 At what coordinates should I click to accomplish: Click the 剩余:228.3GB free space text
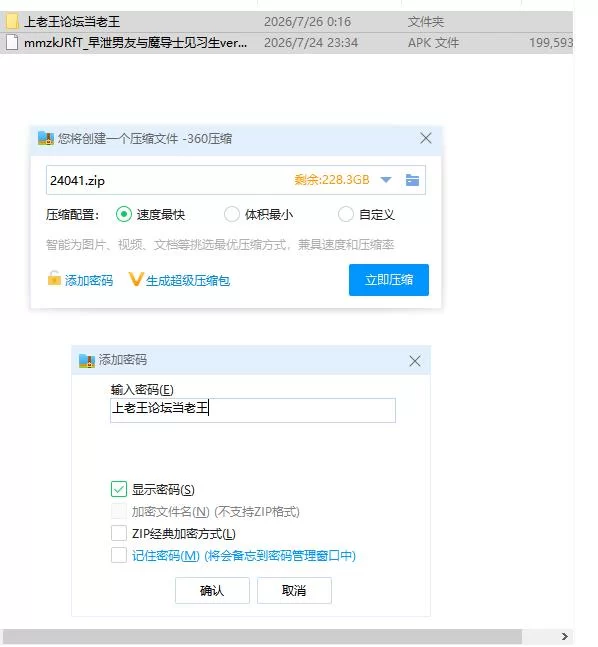pyautogui.click(x=331, y=180)
